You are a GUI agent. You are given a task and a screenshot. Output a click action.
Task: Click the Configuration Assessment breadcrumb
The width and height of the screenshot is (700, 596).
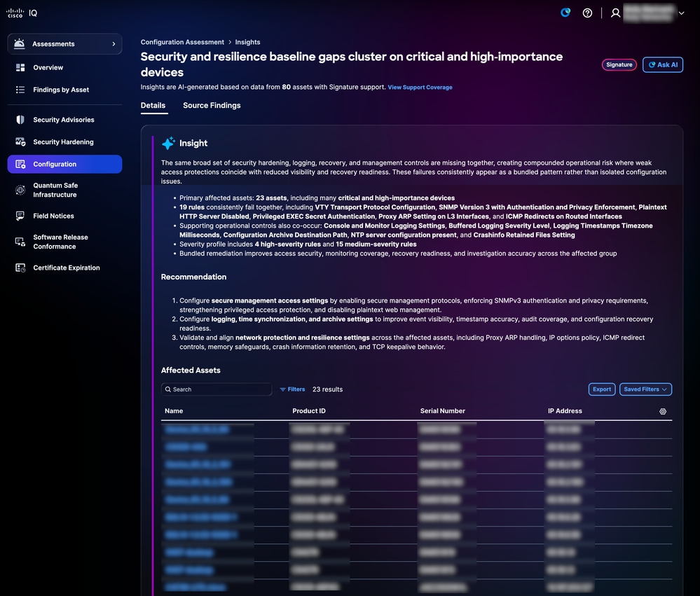182,42
